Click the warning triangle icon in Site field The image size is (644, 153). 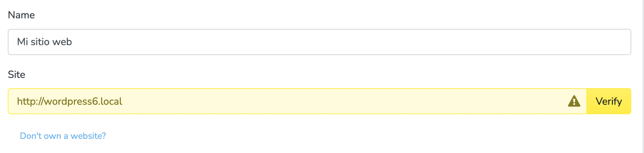(x=574, y=101)
